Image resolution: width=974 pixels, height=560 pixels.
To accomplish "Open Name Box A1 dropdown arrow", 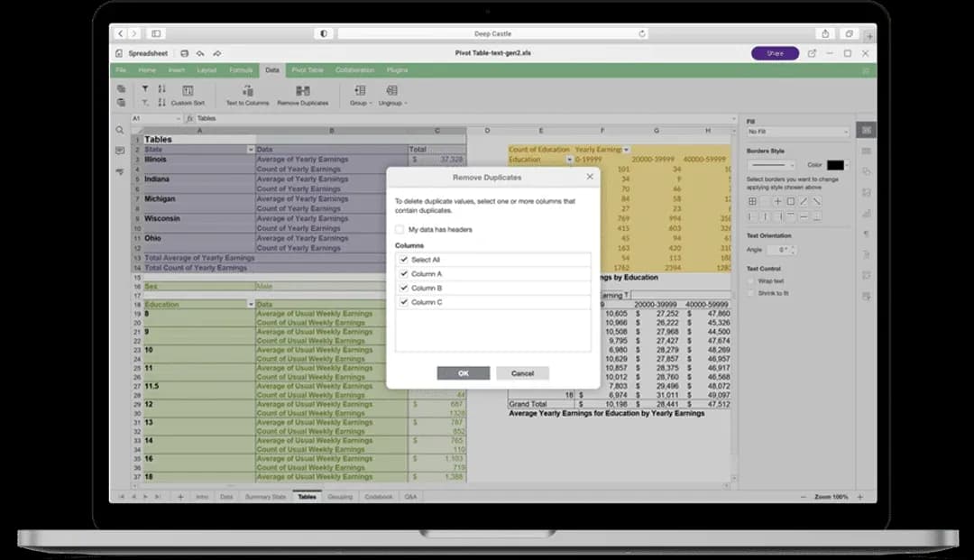I will point(179,118).
